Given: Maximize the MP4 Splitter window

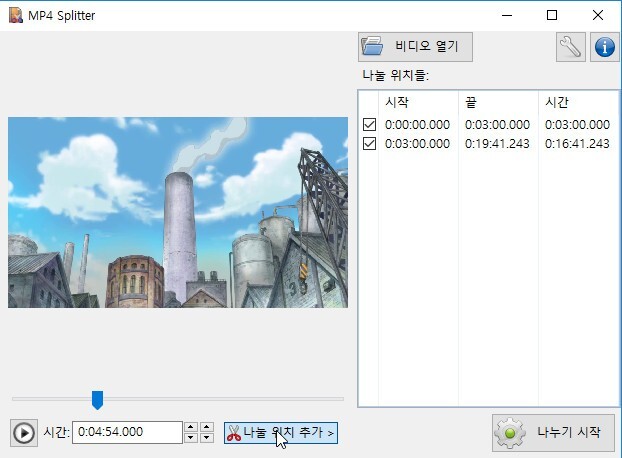Looking at the screenshot, I should coord(552,15).
